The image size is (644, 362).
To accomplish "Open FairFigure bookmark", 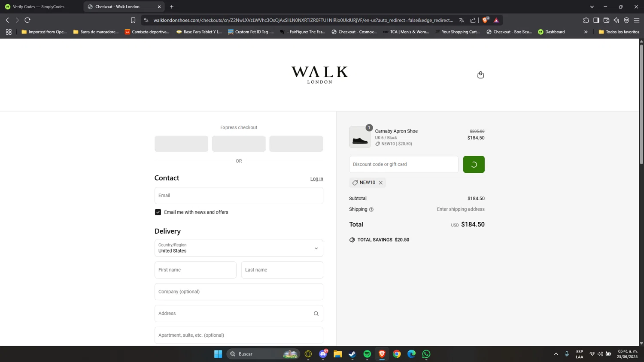I will click(x=302, y=32).
